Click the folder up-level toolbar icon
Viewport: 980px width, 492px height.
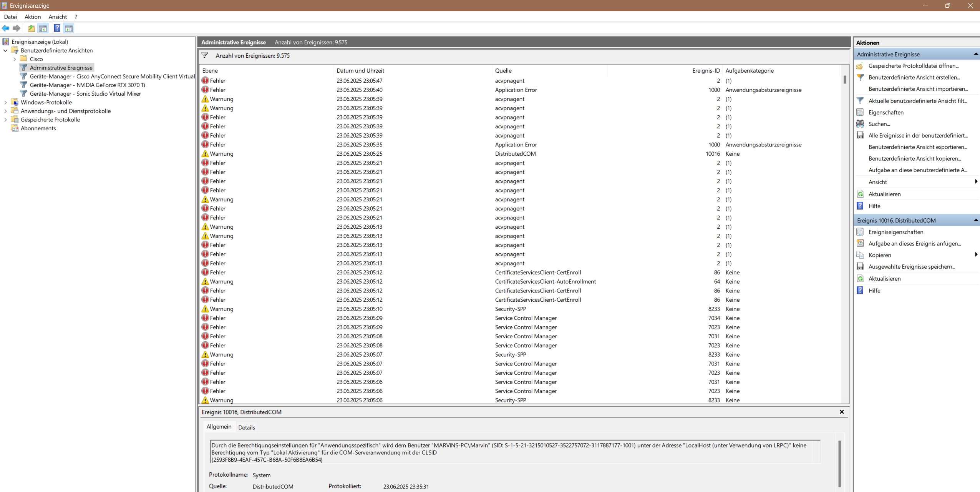pyautogui.click(x=31, y=28)
